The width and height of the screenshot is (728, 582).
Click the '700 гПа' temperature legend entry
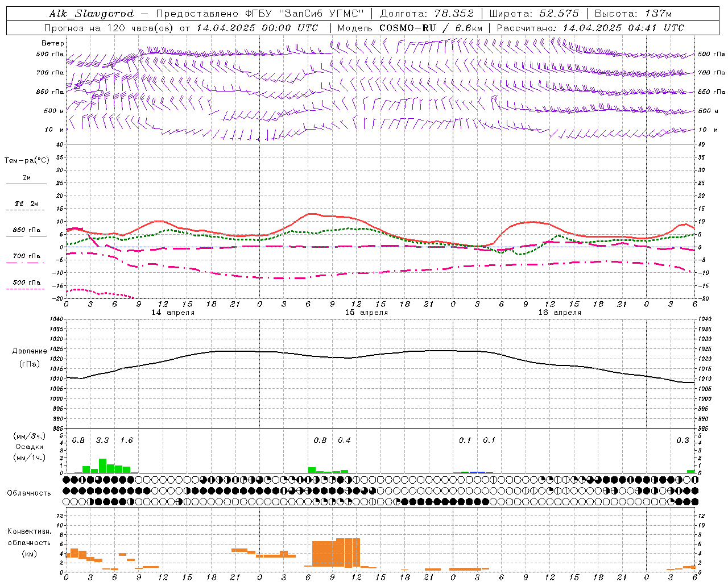[x=26, y=256]
